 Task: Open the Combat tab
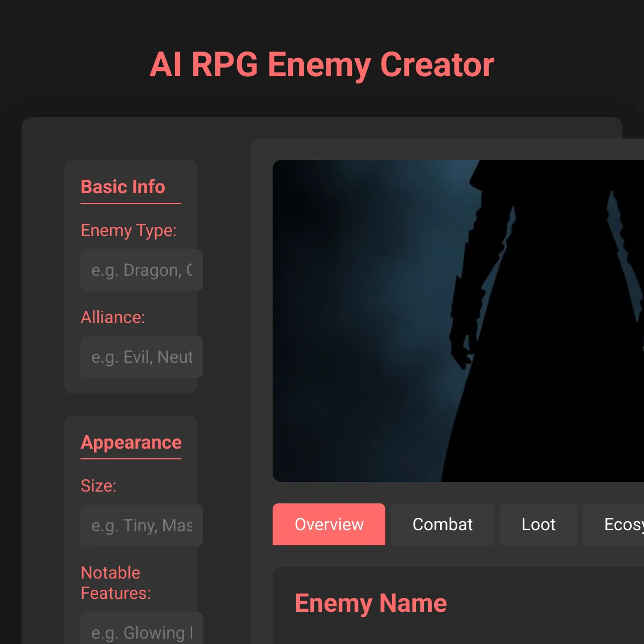click(x=443, y=524)
